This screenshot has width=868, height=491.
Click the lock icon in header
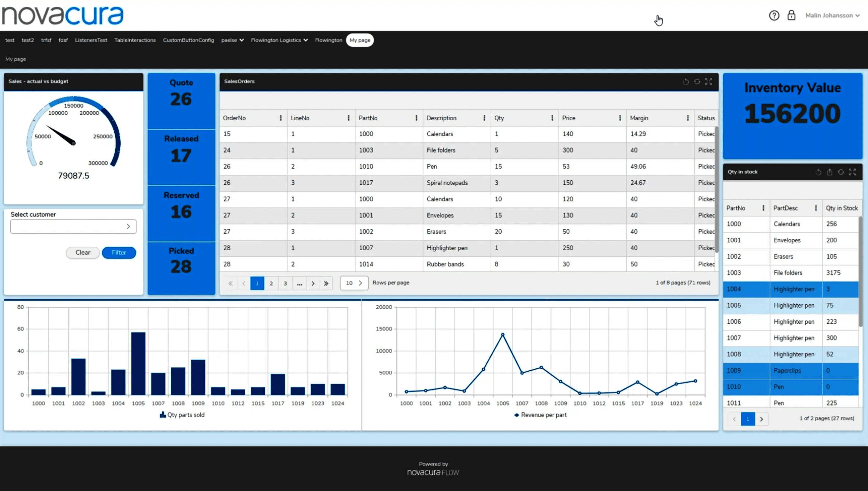[x=791, y=15]
